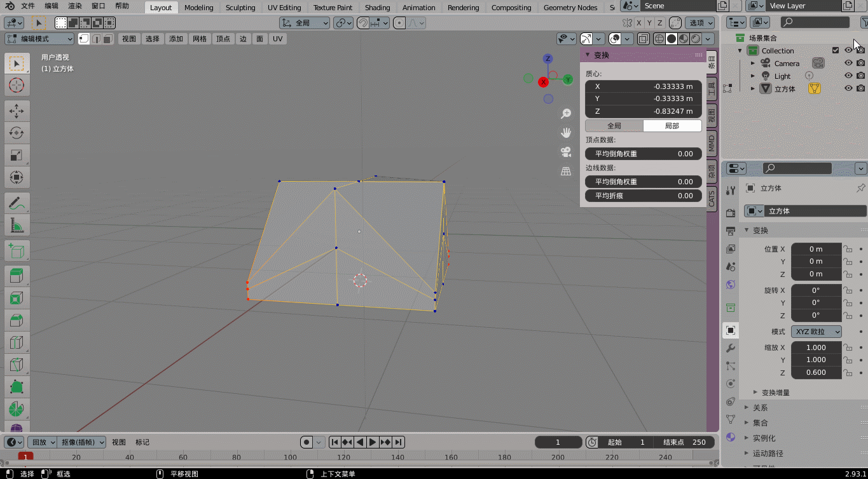This screenshot has height=479, width=868.
Task: Activate the 3D Cursor tool
Action: (17, 85)
